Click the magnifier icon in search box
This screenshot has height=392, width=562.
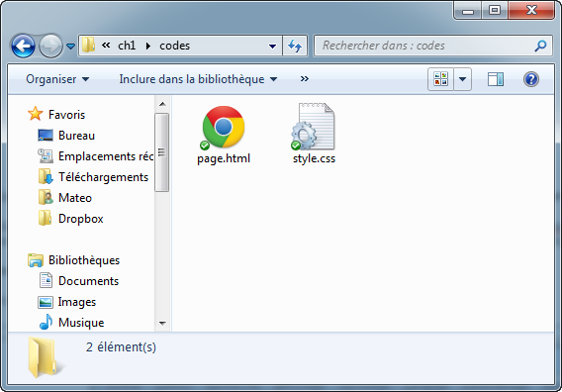[540, 46]
